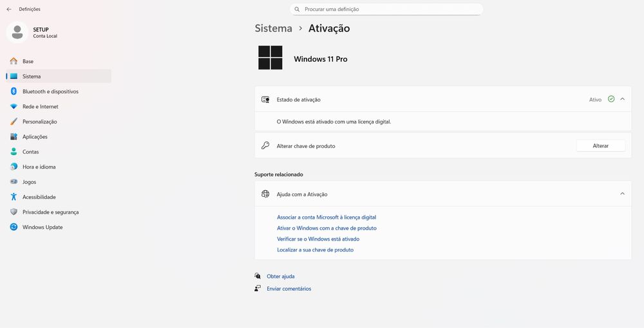
Task: Click the search magnifier icon
Action: (297, 9)
